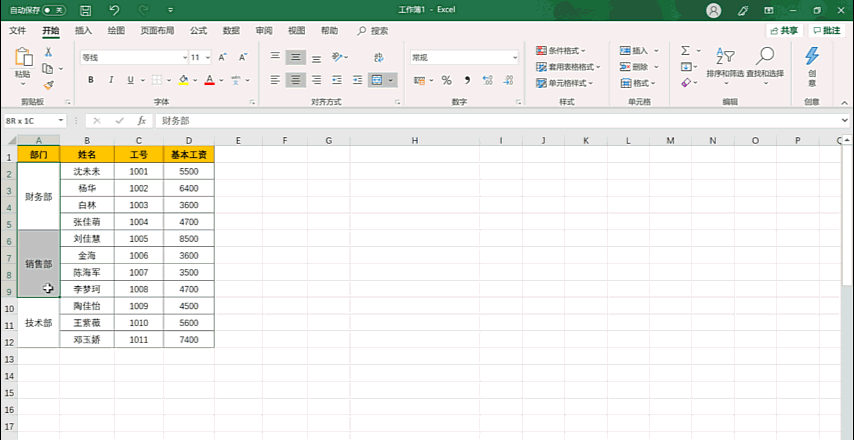Click Undo arrow in title bar
Viewport: 854px width, 440px height.
114,10
